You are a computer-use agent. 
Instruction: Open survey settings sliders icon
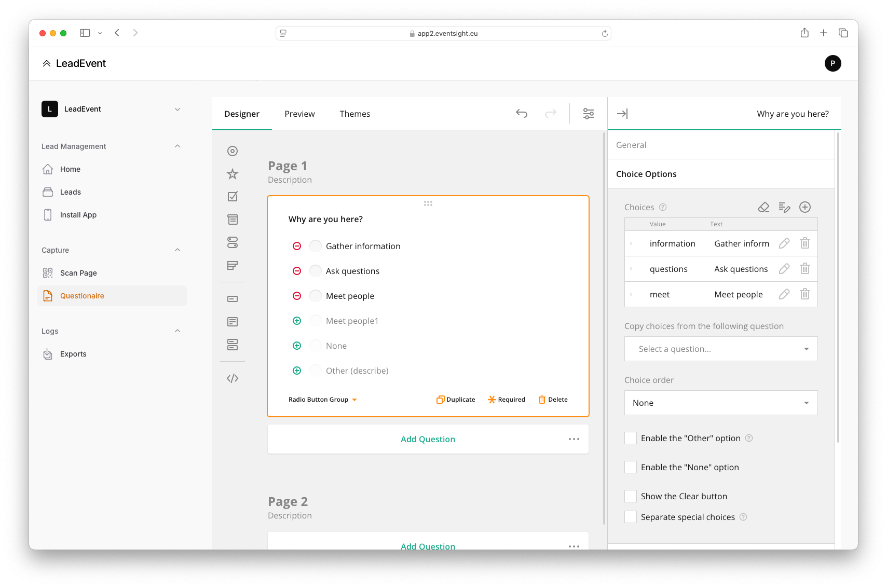[x=588, y=114]
